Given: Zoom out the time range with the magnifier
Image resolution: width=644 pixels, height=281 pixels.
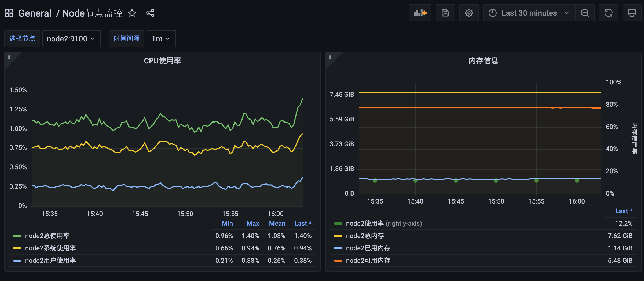Looking at the screenshot, I should 585,13.
